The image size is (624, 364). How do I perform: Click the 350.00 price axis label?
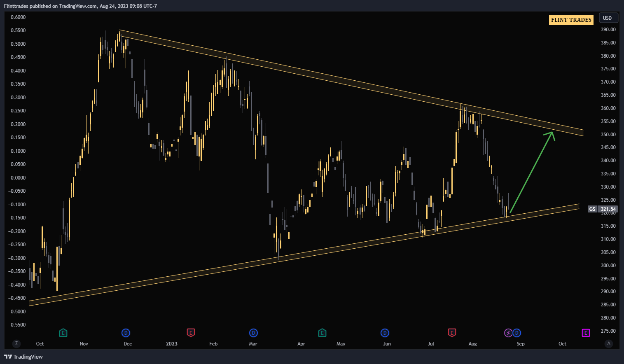pyautogui.click(x=608, y=135)
